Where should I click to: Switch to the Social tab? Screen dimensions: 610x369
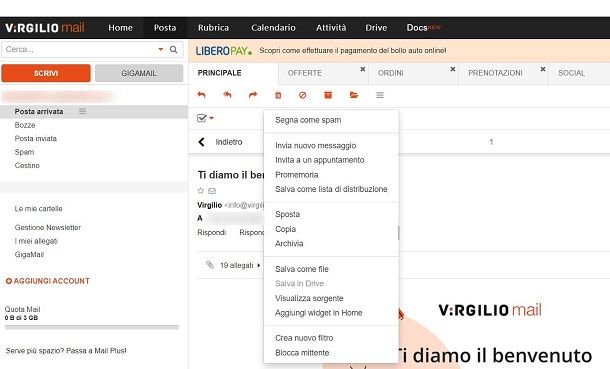[571, 73]
